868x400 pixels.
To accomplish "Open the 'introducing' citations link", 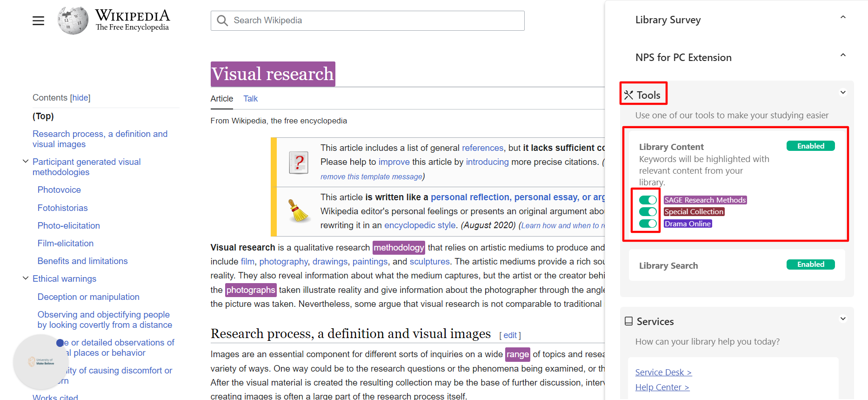I will click(x=487, y=162).
